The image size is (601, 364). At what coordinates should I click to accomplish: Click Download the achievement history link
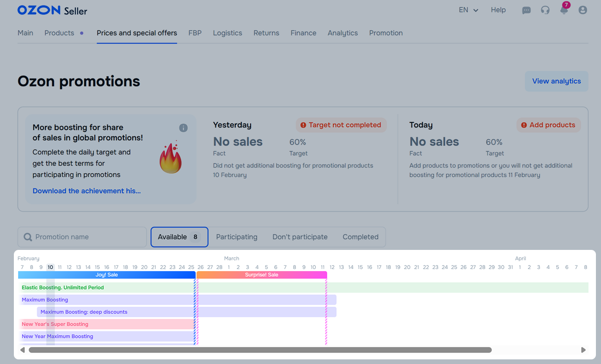pyautogui.click(x=86, y=191)
